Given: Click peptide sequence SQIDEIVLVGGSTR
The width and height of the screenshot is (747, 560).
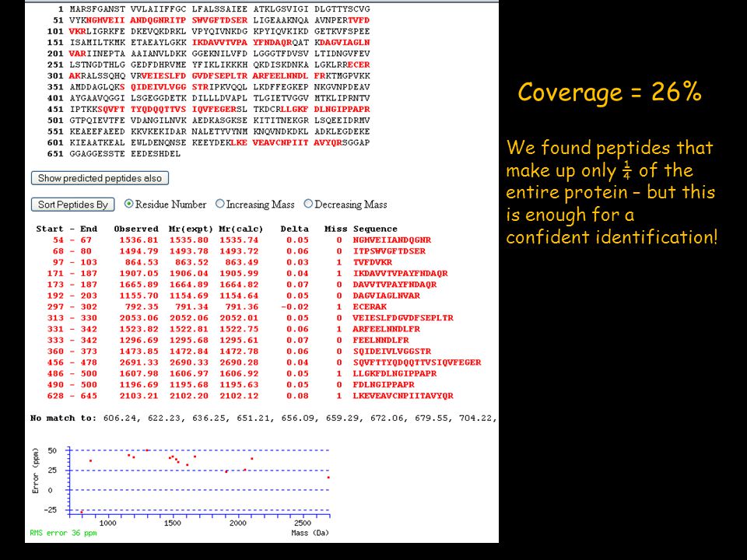Looking at the screenshot, I should pyautogui.click(x=391, y=351).
